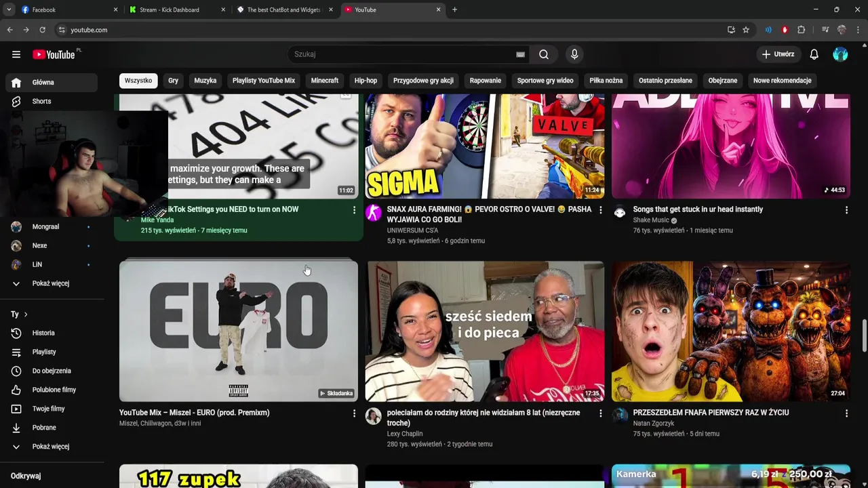Click the Utwórz create button
The height and width of the screenshot is (488, 868).
coord(778,54)
